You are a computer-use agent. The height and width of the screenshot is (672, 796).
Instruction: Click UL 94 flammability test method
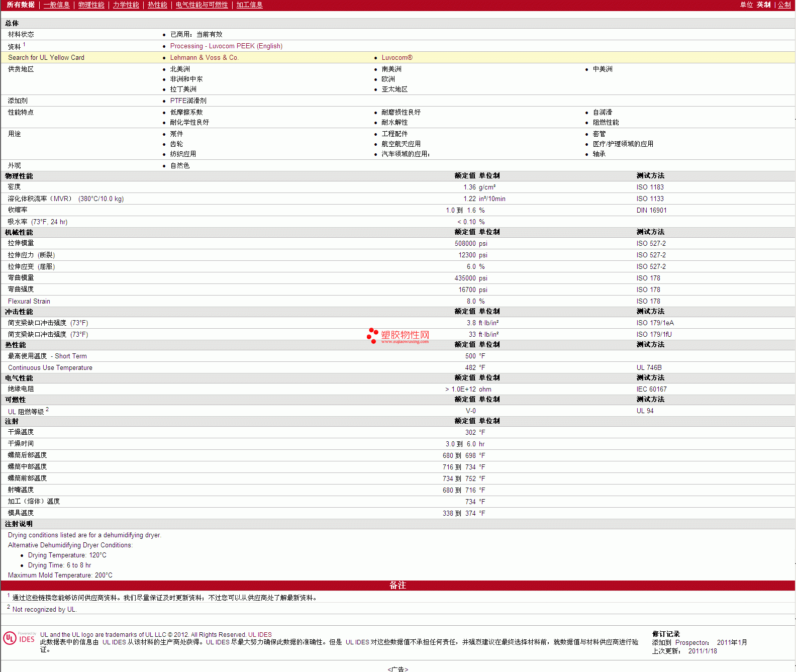pyautogui.click(x=645, y=411)
